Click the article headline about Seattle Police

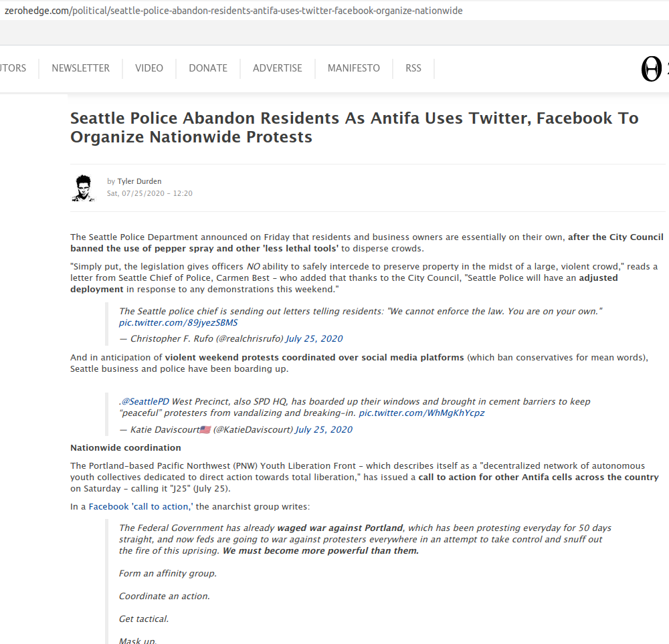[354, 128]
